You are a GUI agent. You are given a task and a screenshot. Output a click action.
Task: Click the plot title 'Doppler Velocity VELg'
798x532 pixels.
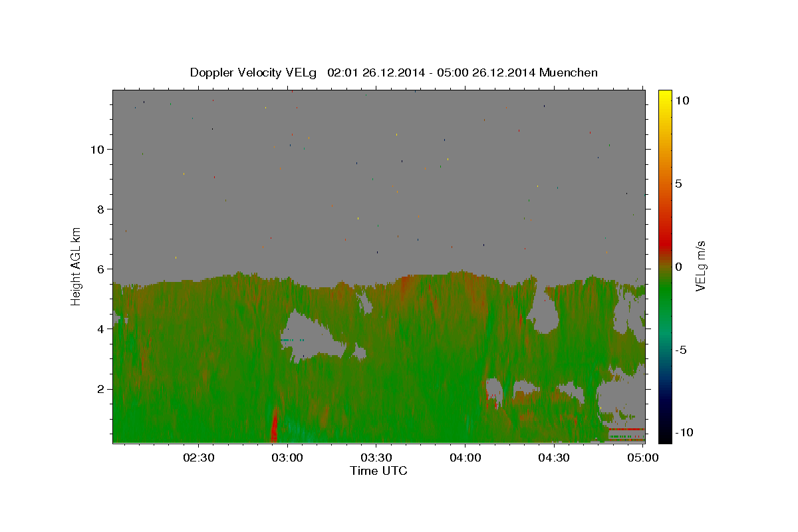click(x=254, y=72)
